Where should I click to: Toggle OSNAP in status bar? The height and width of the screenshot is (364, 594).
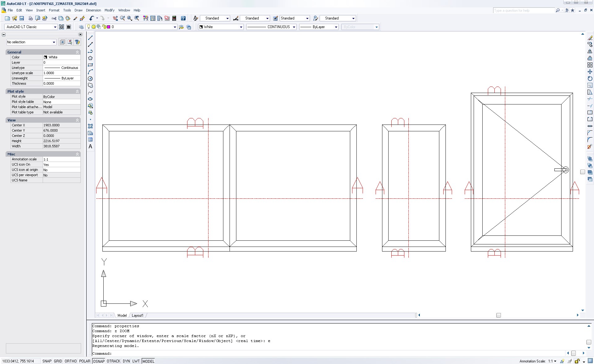[99, 361]
